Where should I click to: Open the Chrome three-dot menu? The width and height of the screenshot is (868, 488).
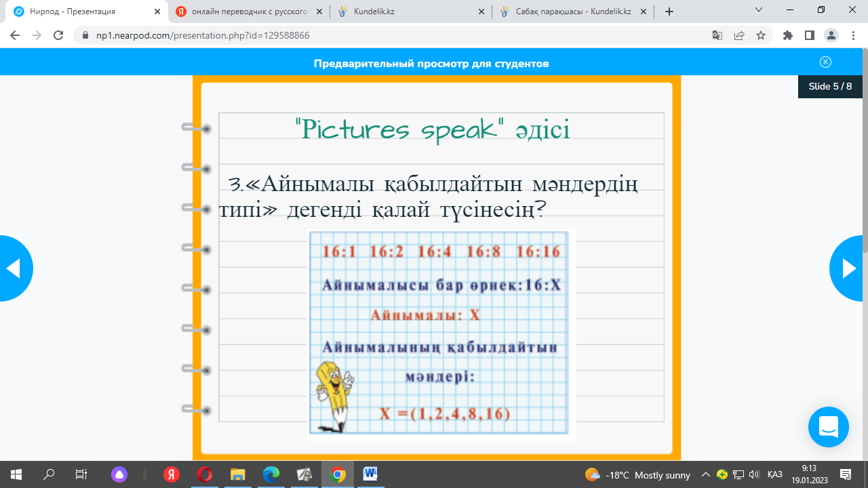tap(853, 35)
